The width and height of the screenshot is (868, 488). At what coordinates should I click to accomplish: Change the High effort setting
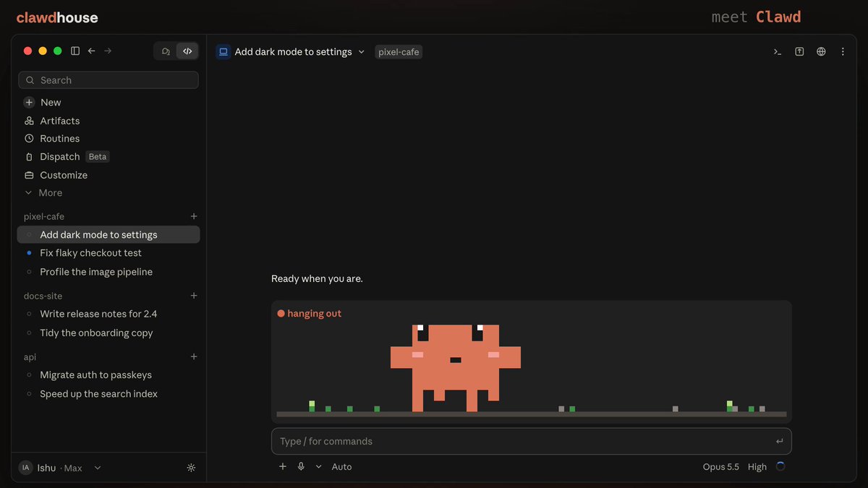click(x=757, y=467)
